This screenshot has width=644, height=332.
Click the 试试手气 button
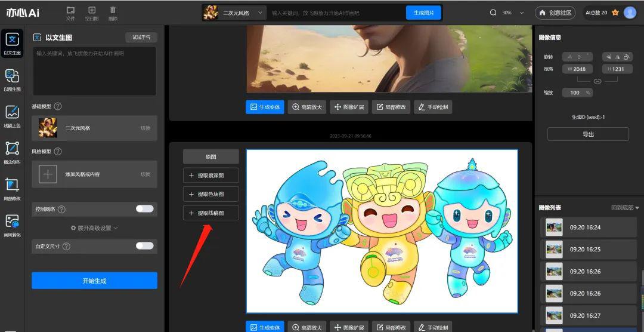(141, 38)
